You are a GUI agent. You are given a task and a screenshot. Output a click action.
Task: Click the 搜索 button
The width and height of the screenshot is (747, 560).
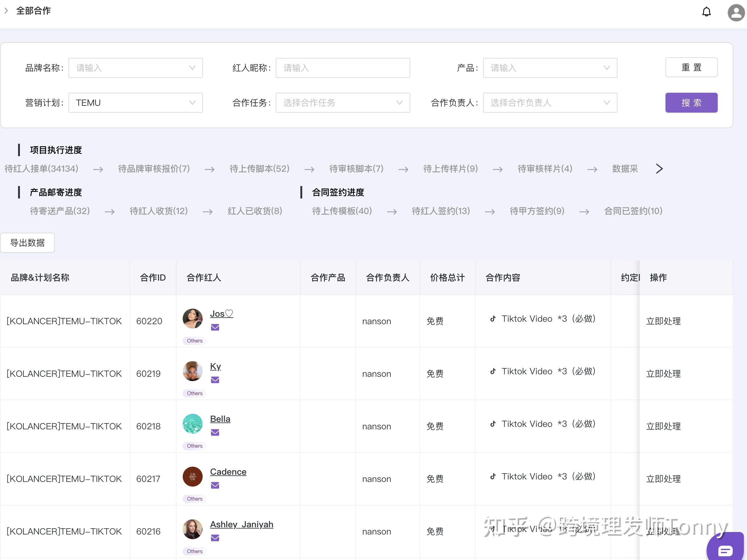click(x=691, y=103)
